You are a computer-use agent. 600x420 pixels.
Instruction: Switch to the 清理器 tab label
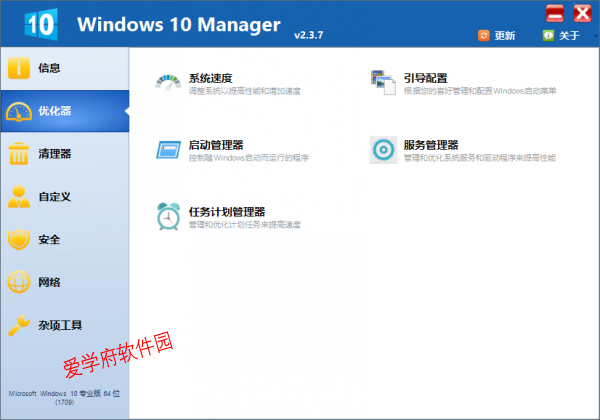[55, 154]
